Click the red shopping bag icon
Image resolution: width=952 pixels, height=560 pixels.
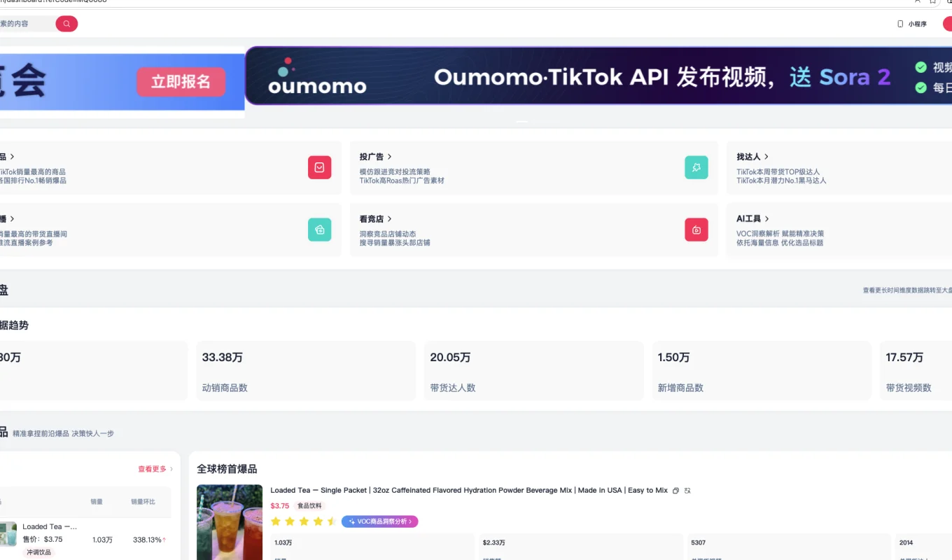point(319,167)
